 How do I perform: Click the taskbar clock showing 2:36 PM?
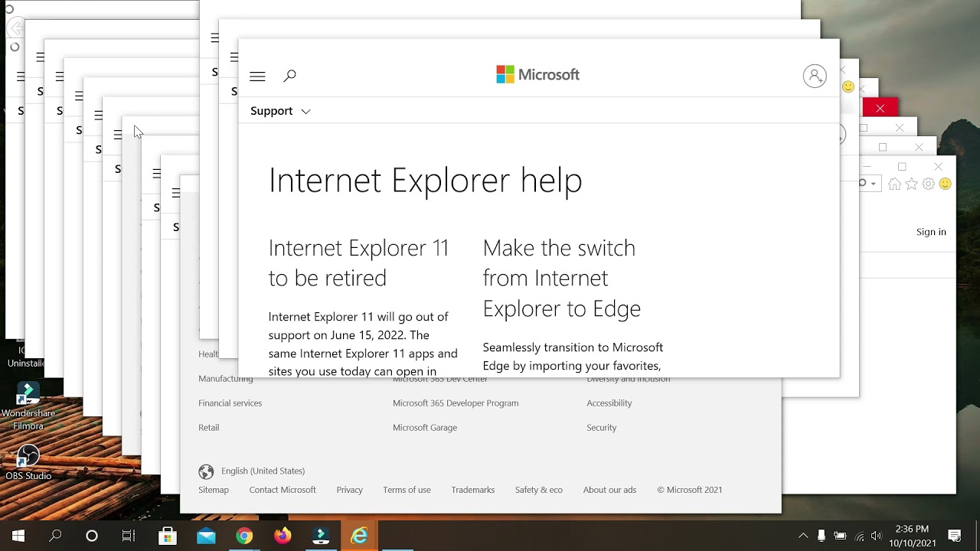click(912, 536)
